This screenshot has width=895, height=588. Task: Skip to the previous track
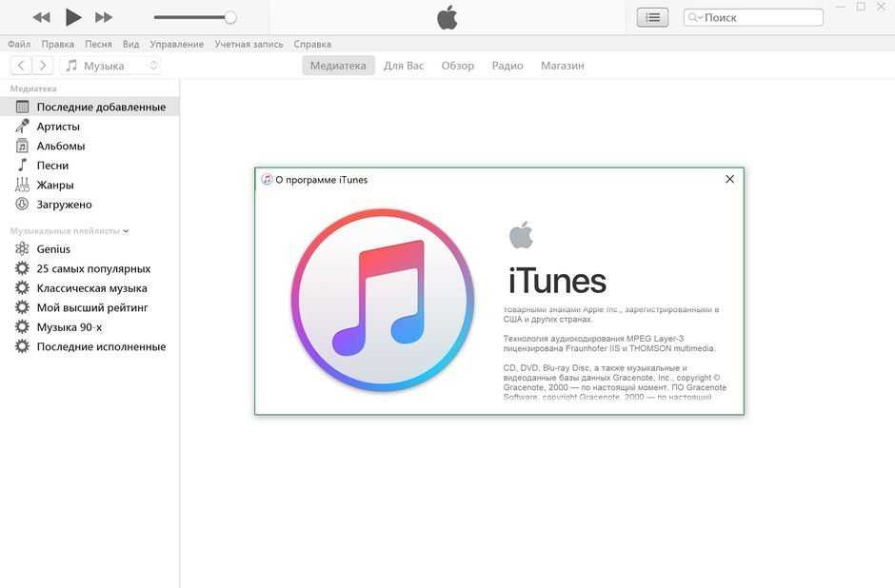pos(41,17)
